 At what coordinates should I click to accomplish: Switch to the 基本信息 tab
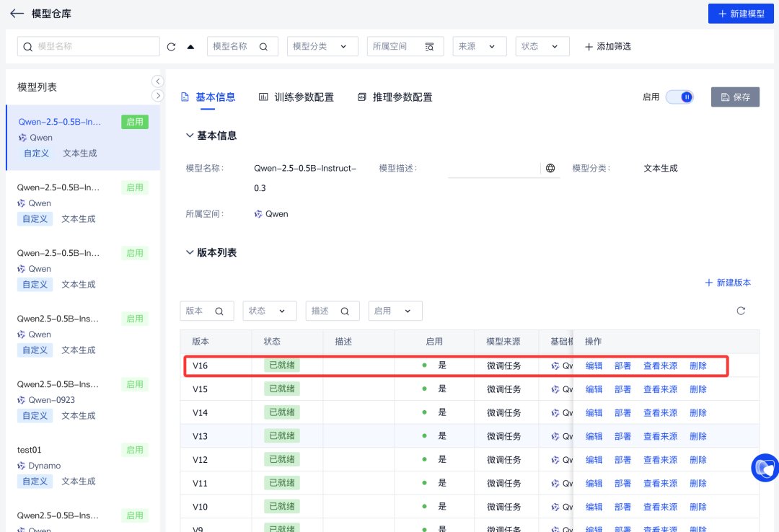coord(208,97)
